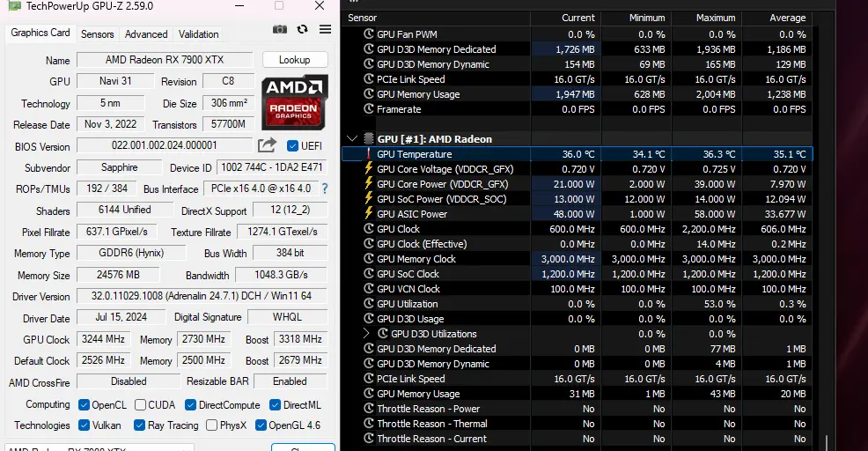The height and width of the screenshot is (451, 868).
Task: Click the Throttle Reason - Current icon
Action: click(369, 439)
